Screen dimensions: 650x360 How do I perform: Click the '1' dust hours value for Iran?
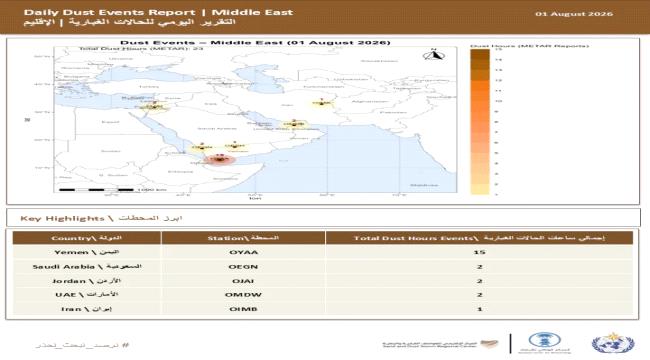(x=479, y=309)
